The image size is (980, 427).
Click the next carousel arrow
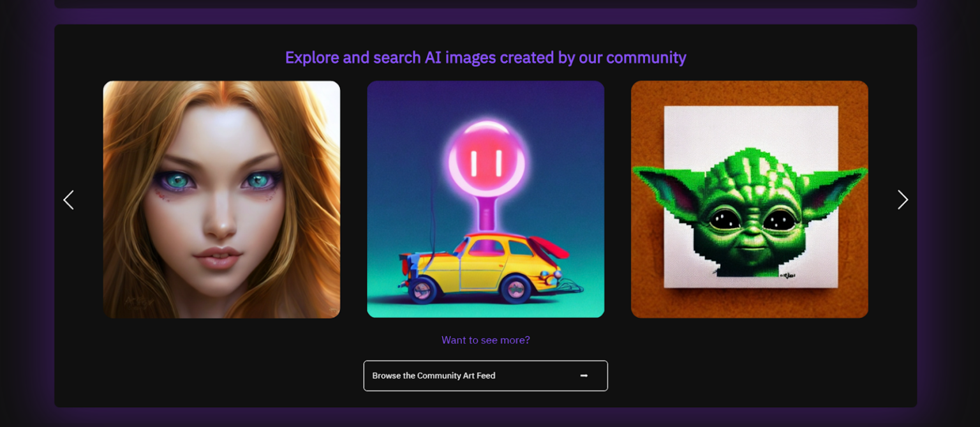[x=902, y=200]
